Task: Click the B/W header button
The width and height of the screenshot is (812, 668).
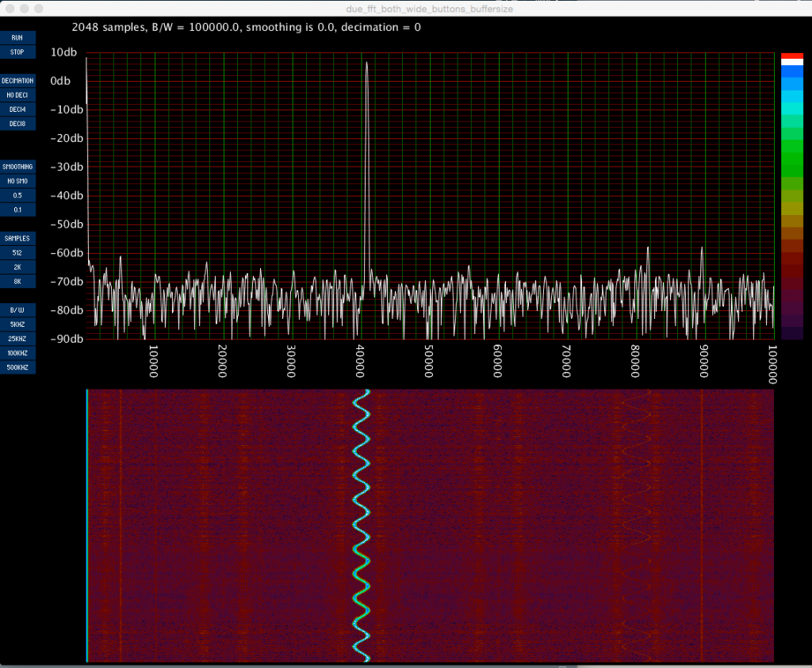Action: point(17,309)
